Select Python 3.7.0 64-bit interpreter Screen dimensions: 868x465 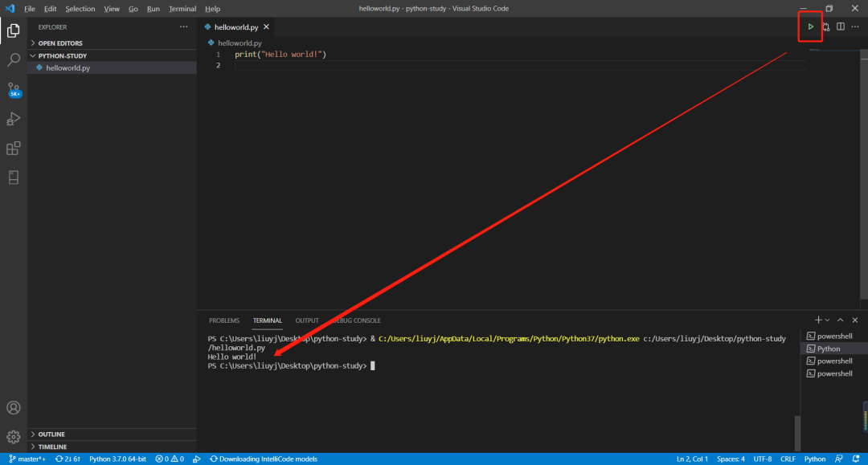click(x=118, y=459)
